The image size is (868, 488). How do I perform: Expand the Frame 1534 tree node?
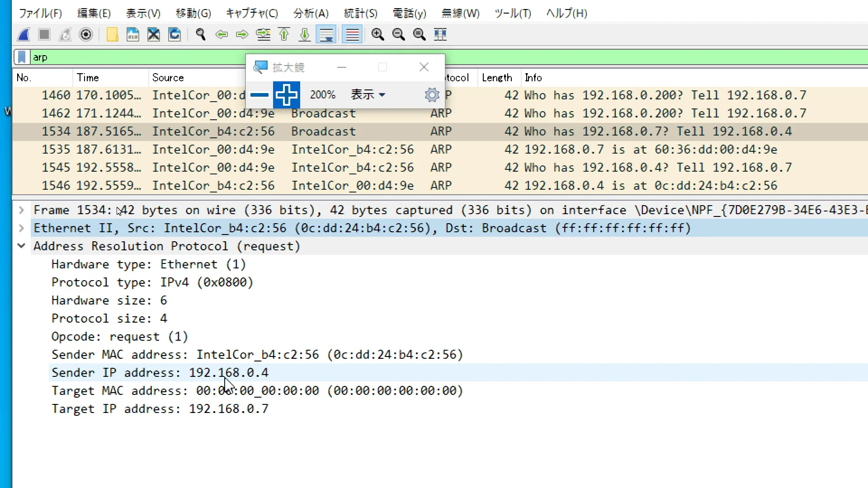(x=21, y=210)
